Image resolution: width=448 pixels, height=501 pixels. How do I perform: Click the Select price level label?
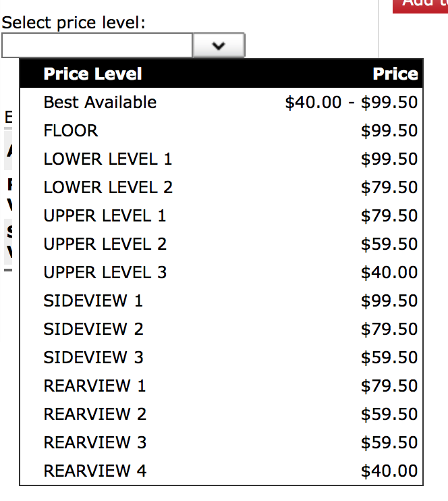coord(74,23)
